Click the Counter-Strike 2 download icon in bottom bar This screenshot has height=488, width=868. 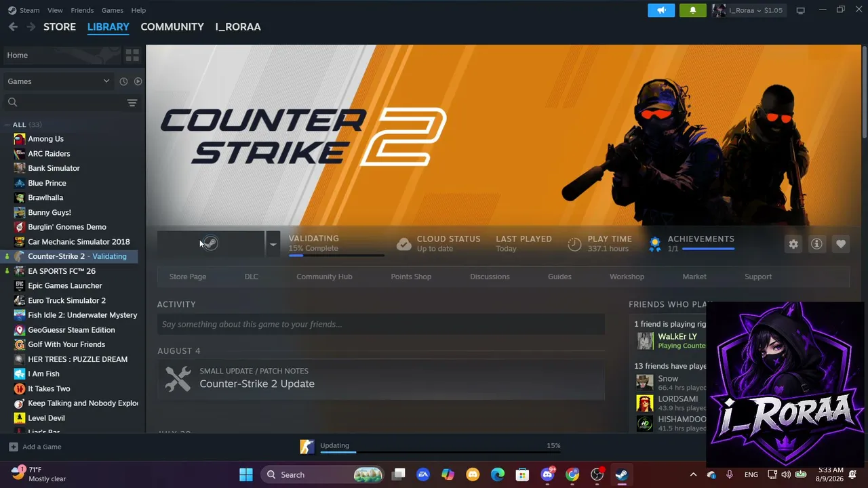click(x=307, y=447)
